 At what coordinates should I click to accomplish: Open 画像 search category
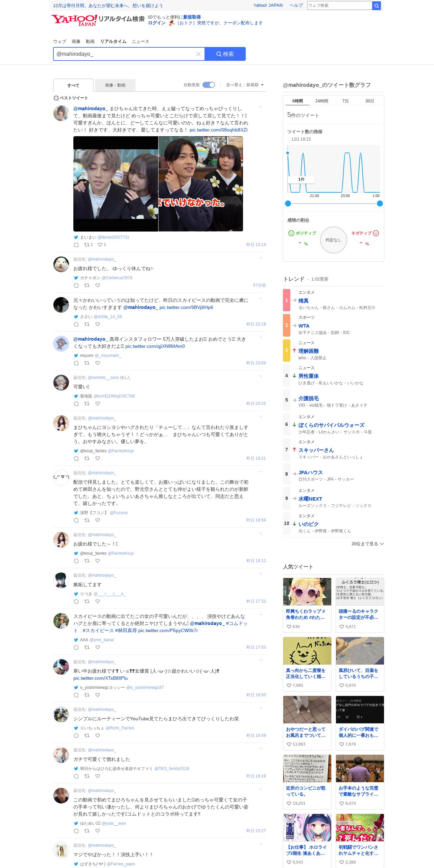pyautogui.click(x=76, y=42)
